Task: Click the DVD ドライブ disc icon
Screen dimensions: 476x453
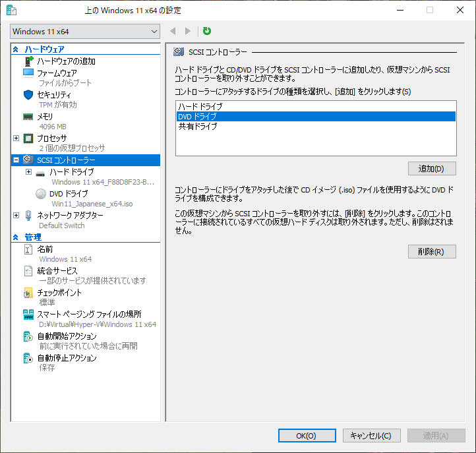Action: pyautogui.click(x=41, y=194)
